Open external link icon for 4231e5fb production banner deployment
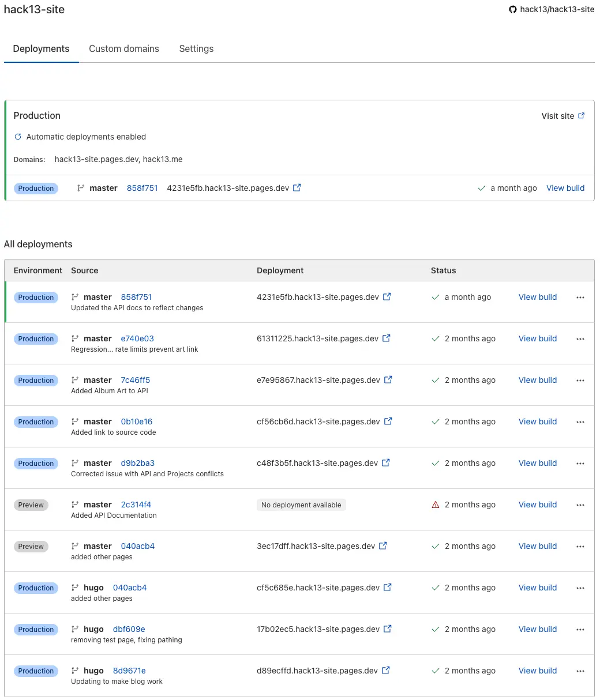 coord(297,187)
